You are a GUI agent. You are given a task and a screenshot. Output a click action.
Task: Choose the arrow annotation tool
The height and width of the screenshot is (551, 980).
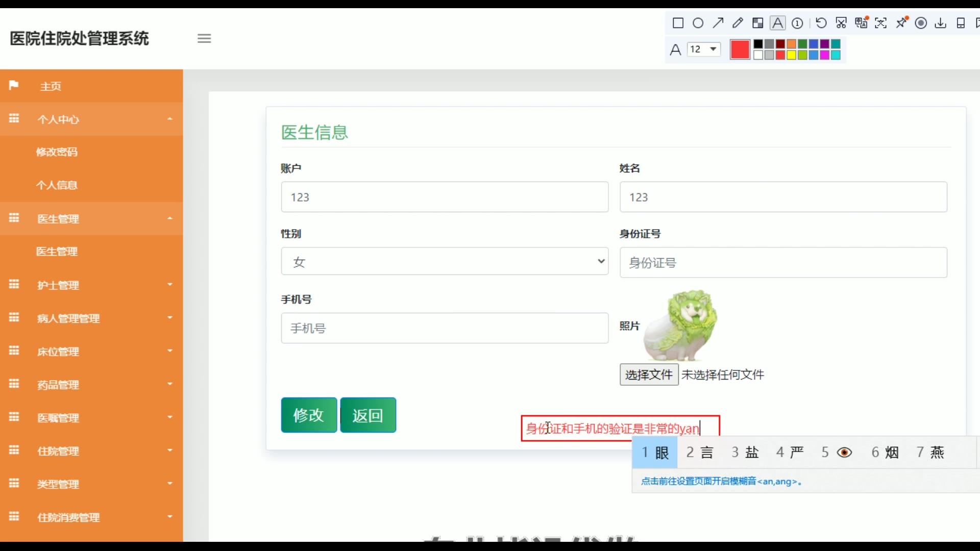pos(718,23)
